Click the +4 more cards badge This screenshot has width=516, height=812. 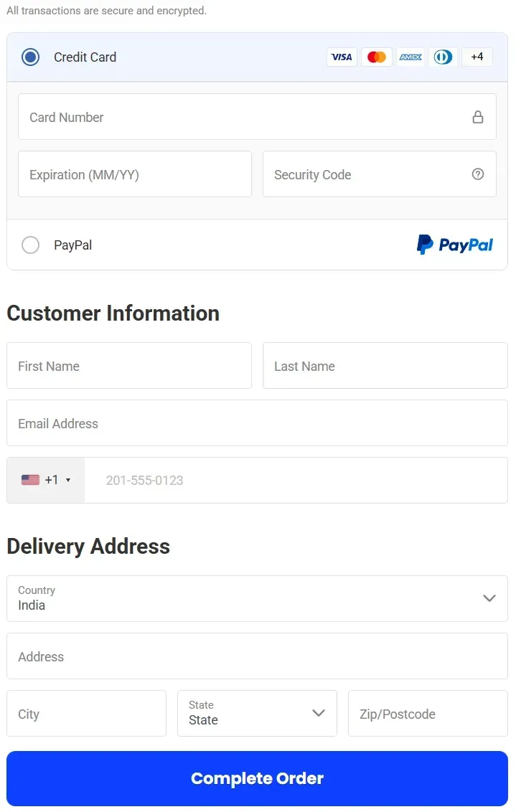click(x=477, y=57)
